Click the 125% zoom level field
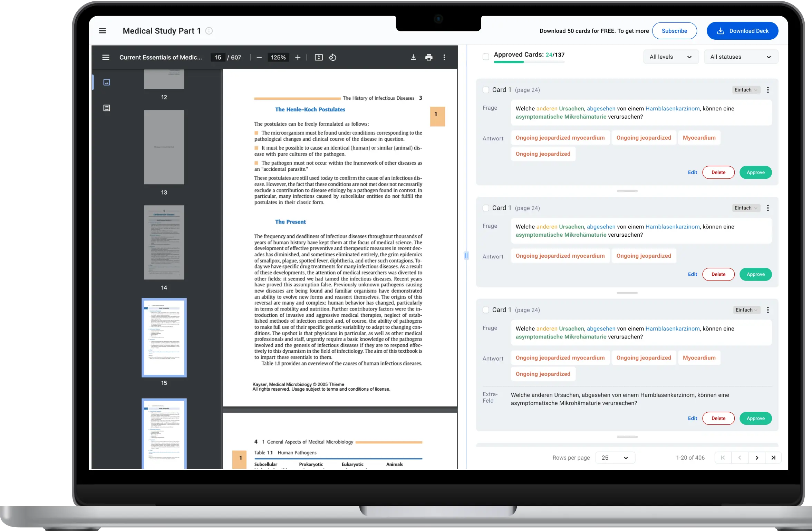The height and width of the screenshot is (531, 812). pyautogui.click(x=278, y=57)
